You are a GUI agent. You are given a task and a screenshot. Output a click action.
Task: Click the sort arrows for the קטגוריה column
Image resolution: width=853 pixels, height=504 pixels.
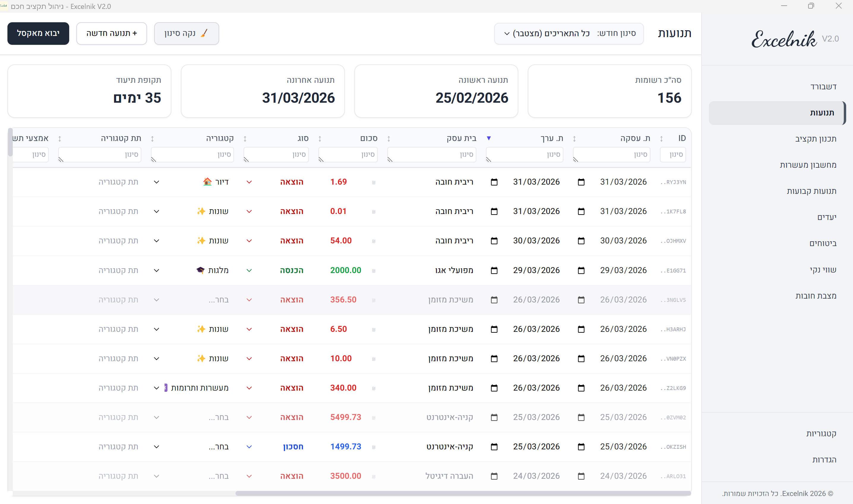152,139
